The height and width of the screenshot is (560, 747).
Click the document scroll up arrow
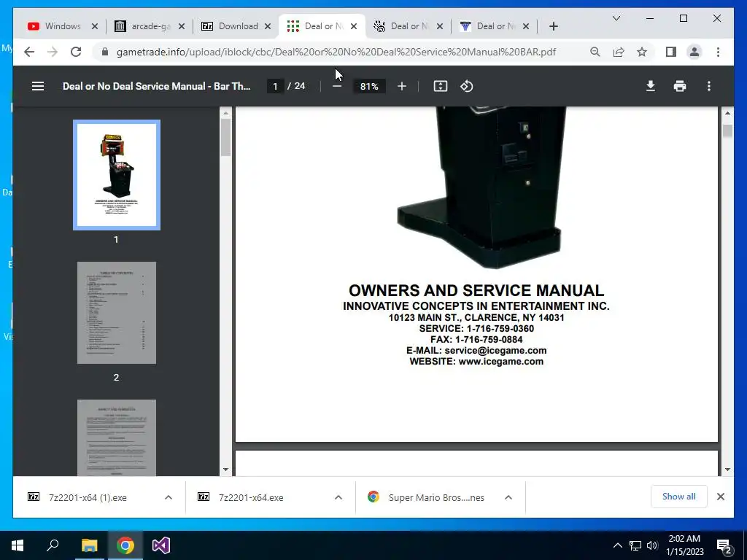pyautogui.click(x=727, y=113)
